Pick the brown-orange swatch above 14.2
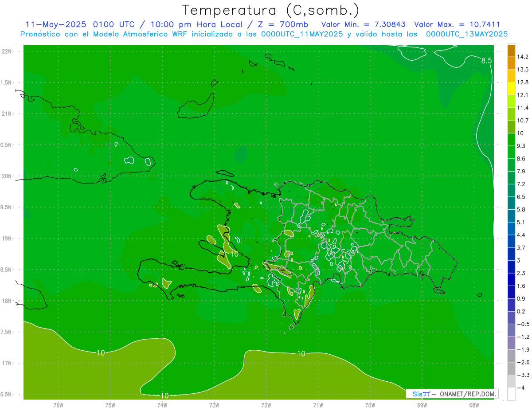 [511, 51]
